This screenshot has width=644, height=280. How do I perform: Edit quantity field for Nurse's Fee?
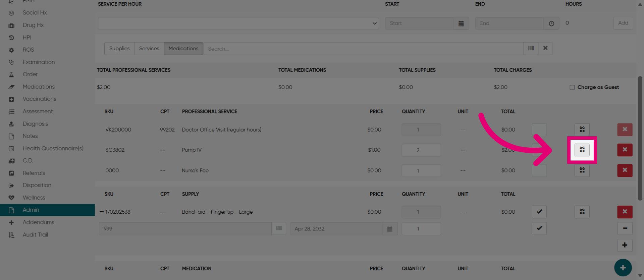(x=421, y=170)
